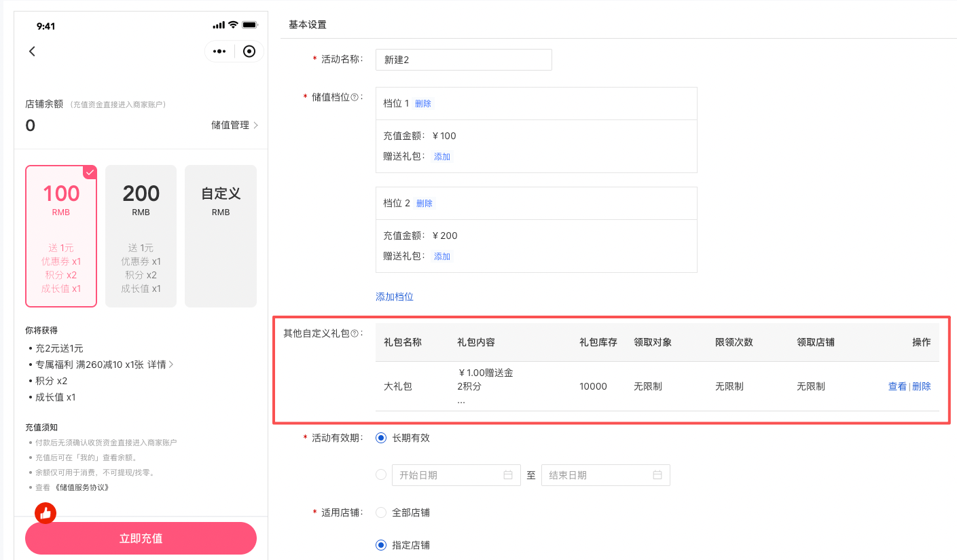The height and width of the screenshot is (560, 957).
Task: Click help icon next to 储值档位
Action: [355, 98]
